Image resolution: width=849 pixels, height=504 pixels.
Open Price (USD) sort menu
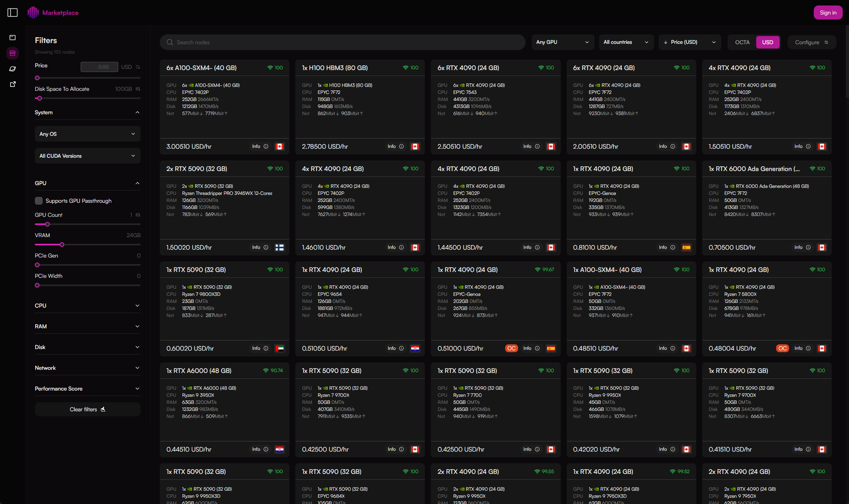point(689,42)
